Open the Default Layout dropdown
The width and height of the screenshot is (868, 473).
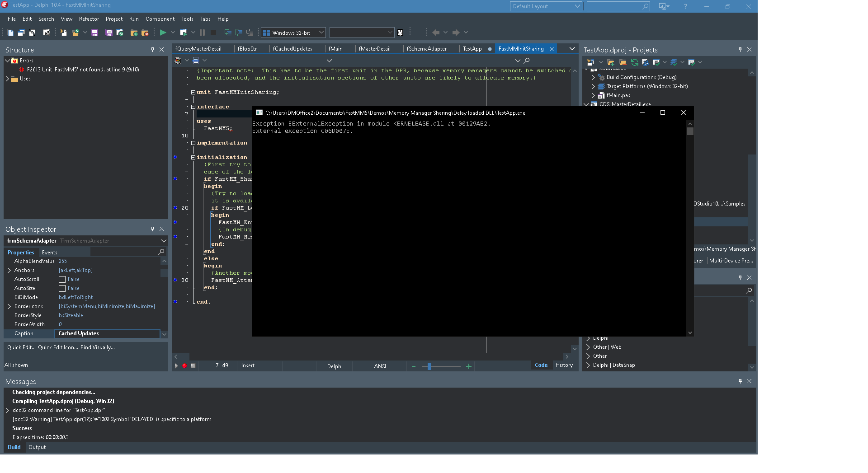pos(577,6)
